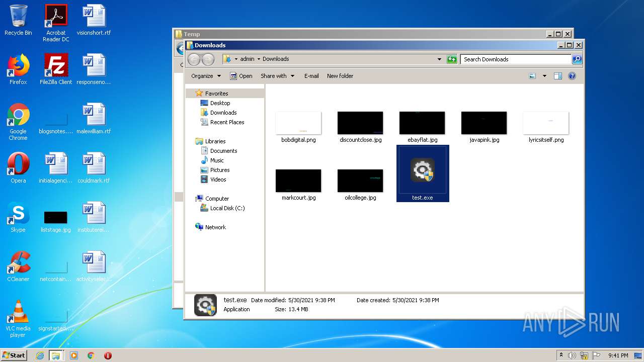Select malewilliam.rtf desktop file
The width and height of the screenshot is (644, 362).
(x=94, y=119)
